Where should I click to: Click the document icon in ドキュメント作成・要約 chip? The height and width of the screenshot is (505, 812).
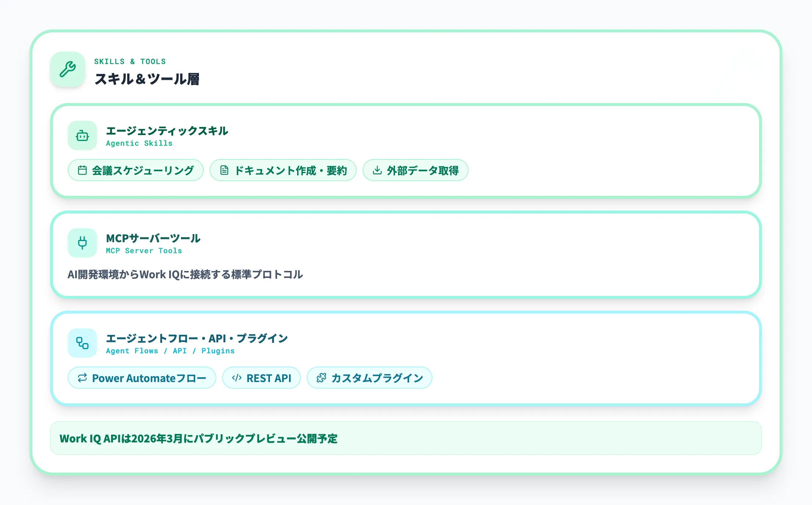[224, 170]
